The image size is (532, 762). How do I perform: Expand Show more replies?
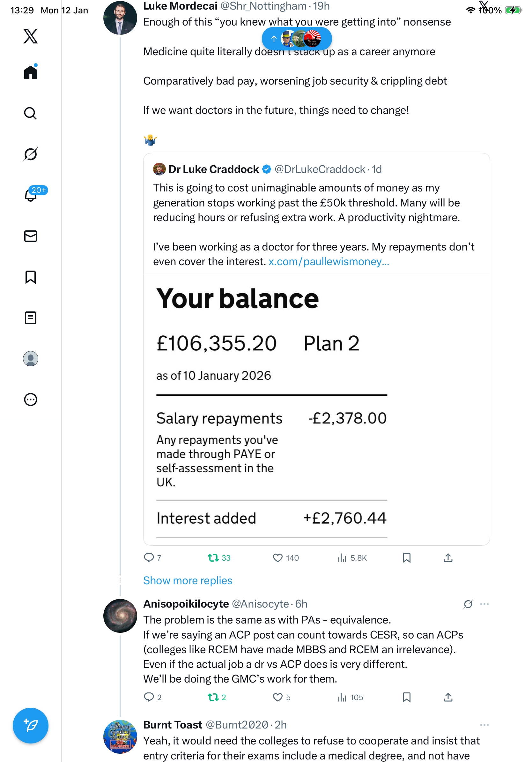188,580
